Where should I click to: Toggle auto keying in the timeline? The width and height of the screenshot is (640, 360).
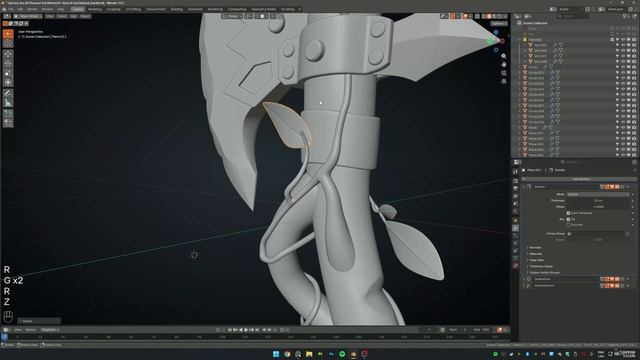tap(218, 330)
